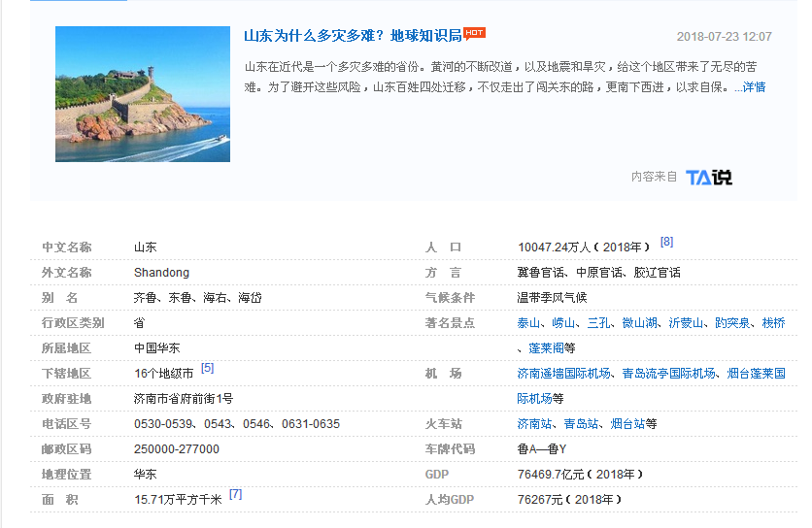Click the address 济南市省府前街1号
The width and height of the screenshot is (812, 528).
pyautogui.click(x=184, y=399)
